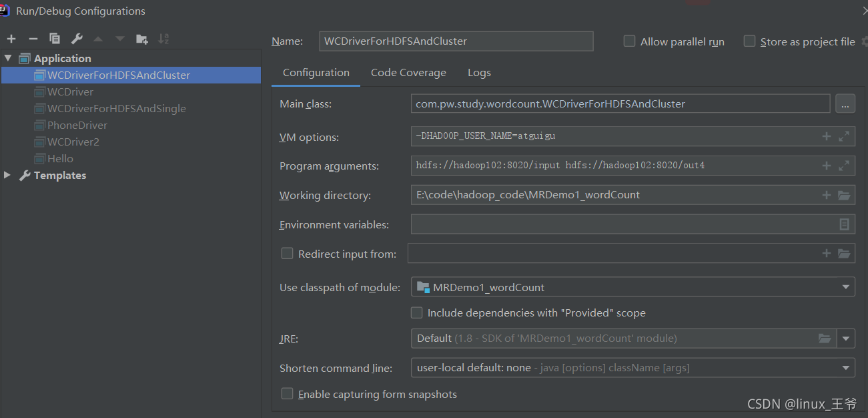Open gear settings next to Store as project file
868x418 pixels.
[865, 41]
